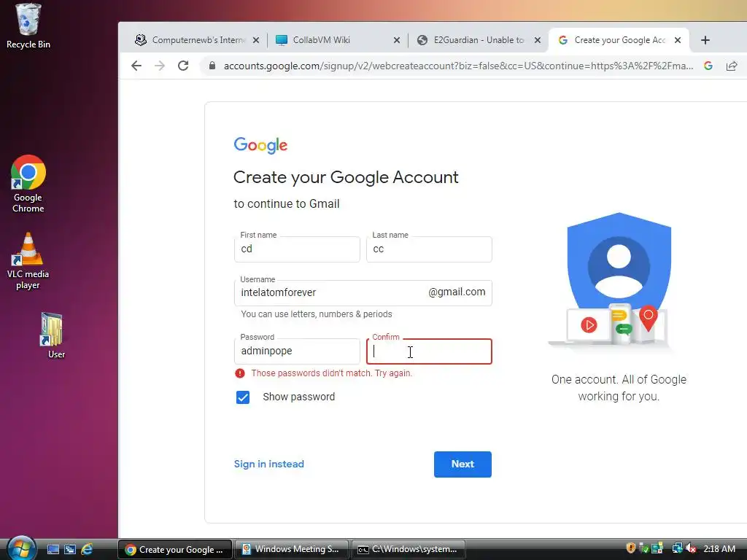Image resolution: width=747 pixels, height=560 pixels.
Task: Click Sign in instead link
Action: point(268,464)
